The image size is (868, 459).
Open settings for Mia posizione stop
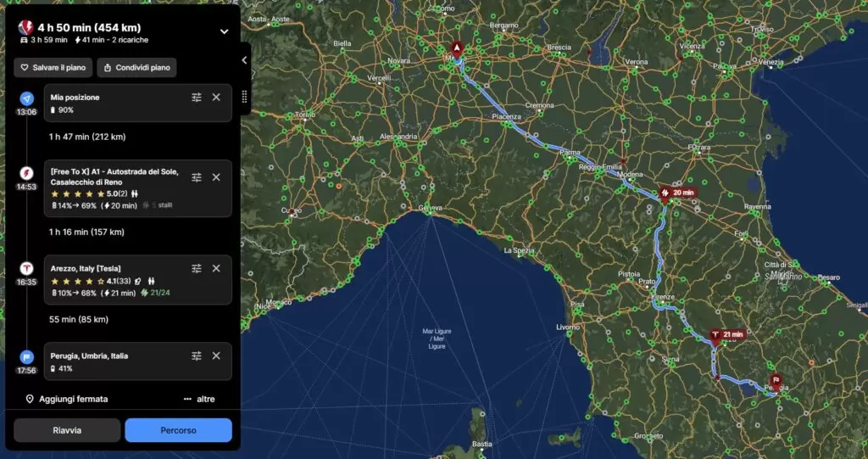click(197, 98)
